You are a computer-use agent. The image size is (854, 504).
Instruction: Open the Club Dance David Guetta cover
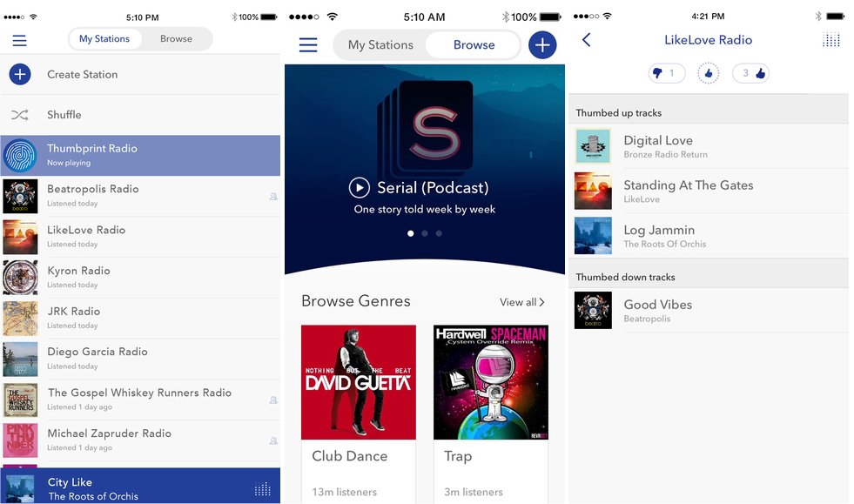[x=359, y=382]
